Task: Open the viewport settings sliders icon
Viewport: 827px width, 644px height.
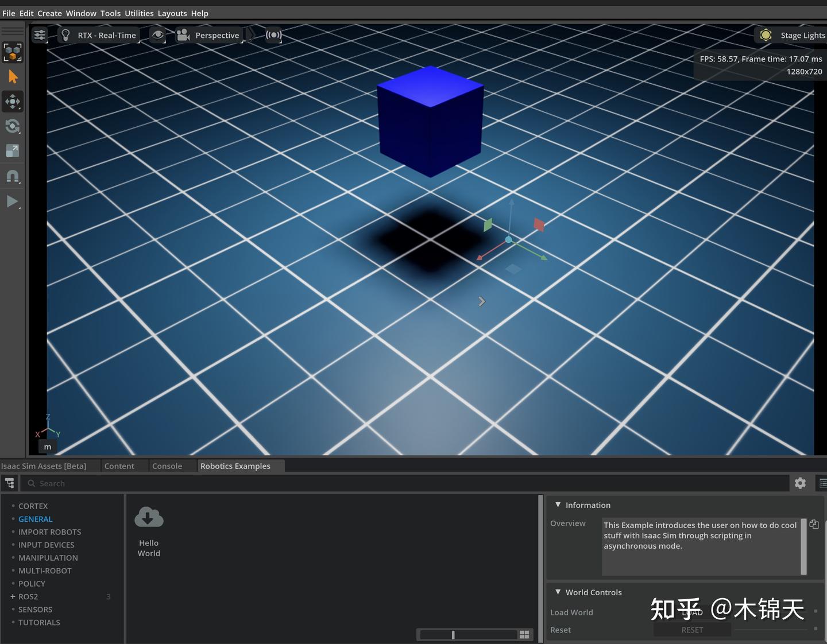Action: (39, 35)
